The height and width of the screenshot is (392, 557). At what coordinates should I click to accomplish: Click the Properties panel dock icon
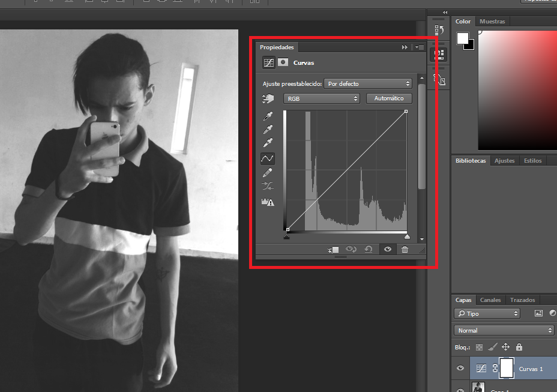(x=439, y=55)
